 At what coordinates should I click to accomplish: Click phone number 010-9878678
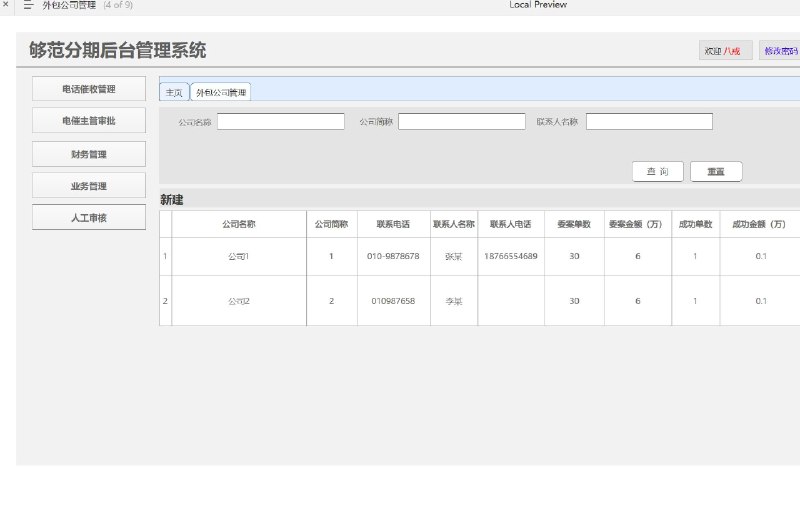click(393, 256)
